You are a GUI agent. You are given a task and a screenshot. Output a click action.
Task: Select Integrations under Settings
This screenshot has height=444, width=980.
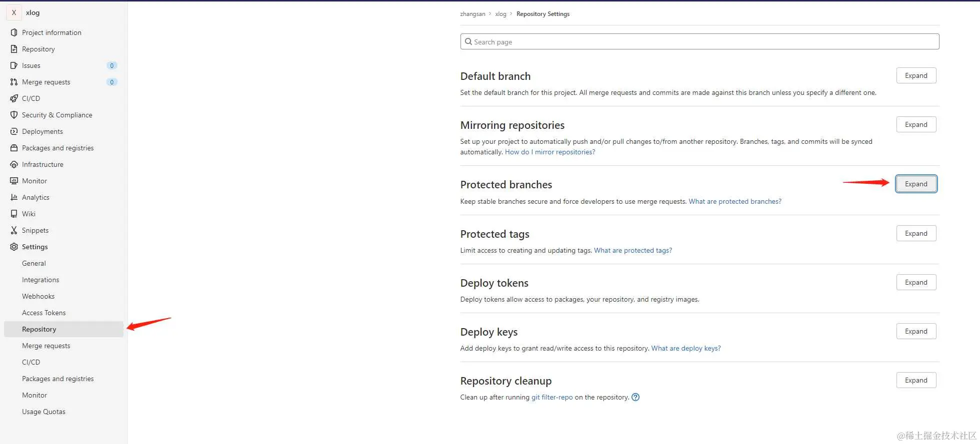point(63,280)
